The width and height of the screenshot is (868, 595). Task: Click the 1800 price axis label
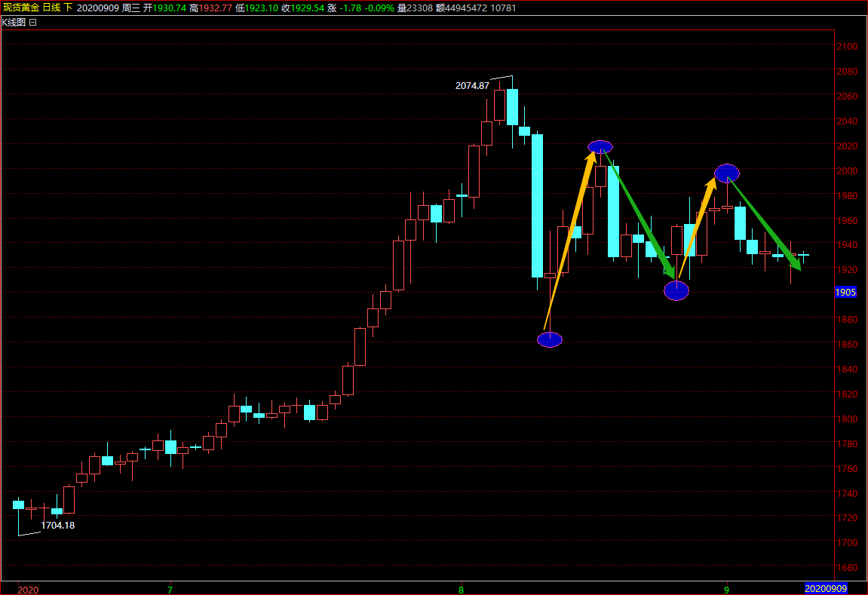click(x=847, y=419)
